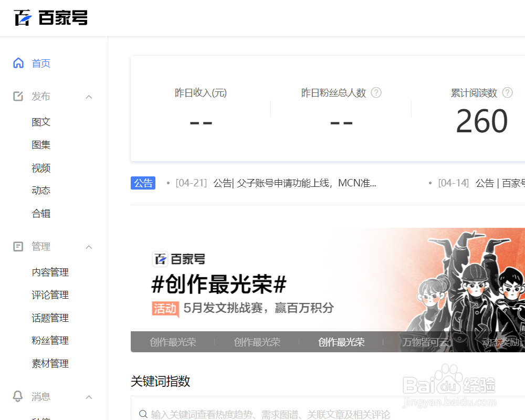The width and height of the screenshot is (525, 420).
Task: Click the keyword search input field
Action: point(315,414)
